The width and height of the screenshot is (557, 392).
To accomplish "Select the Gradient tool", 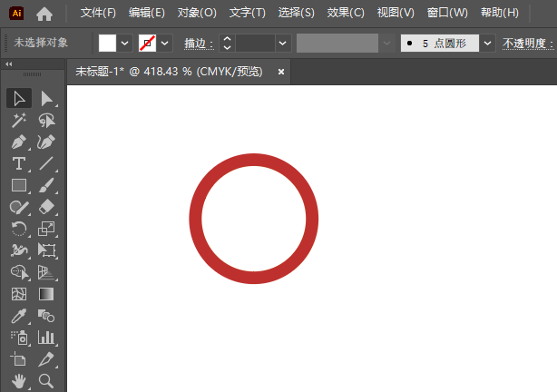I will click(46, 294).
